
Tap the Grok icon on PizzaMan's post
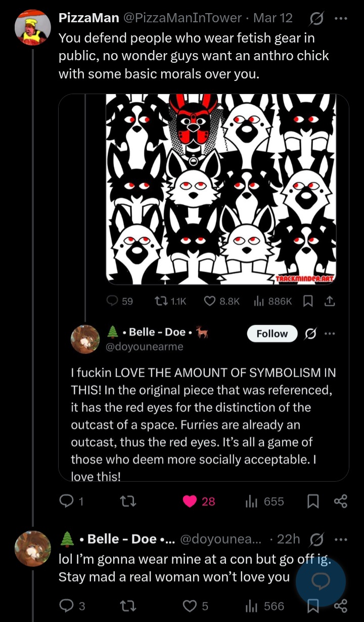(x=317, y=18)
